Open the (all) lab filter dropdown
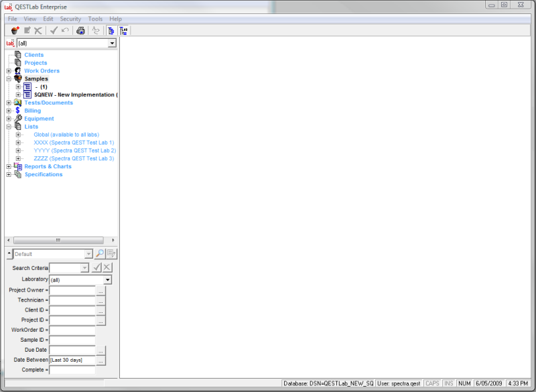Screen dimensions: 536x392 (x=112, y=42)
